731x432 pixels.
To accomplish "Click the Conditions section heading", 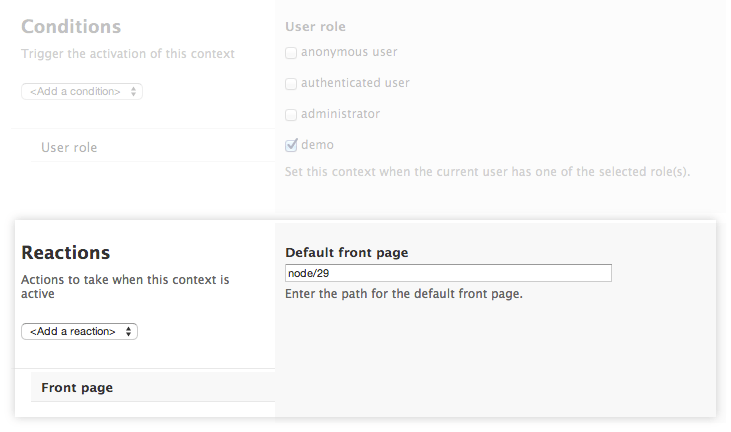I will (71, 27).
